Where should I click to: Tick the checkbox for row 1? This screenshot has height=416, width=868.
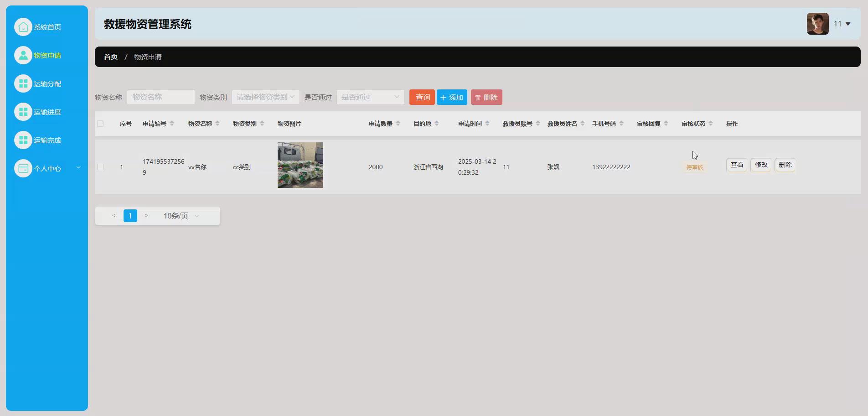[100, 167]
